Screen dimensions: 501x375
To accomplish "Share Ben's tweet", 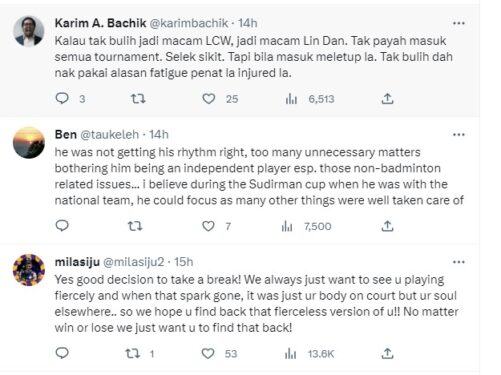I will point(387,226).
